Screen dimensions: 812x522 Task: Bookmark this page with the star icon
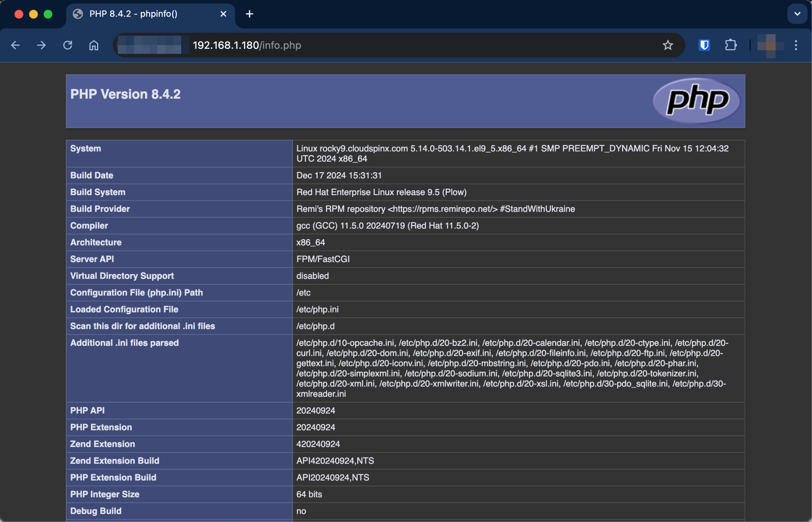[668, 45]
